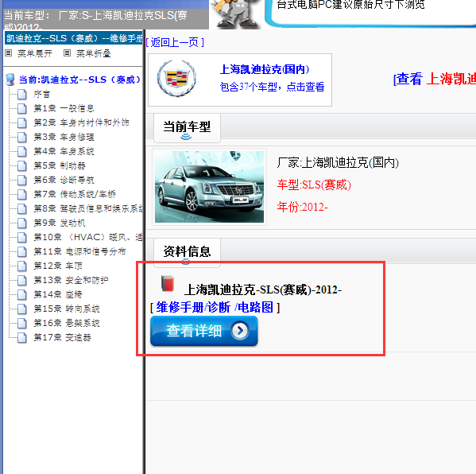Open the 上海凯迪拉克(国内) brand link
476x474 pixels.
pyautogui.click(x=265, y=69)
